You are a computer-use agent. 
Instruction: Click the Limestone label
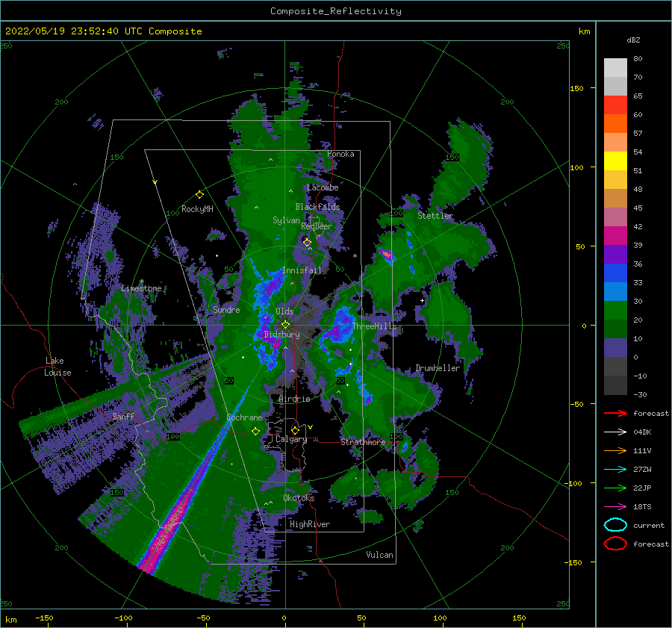click(x=141, y=288)
